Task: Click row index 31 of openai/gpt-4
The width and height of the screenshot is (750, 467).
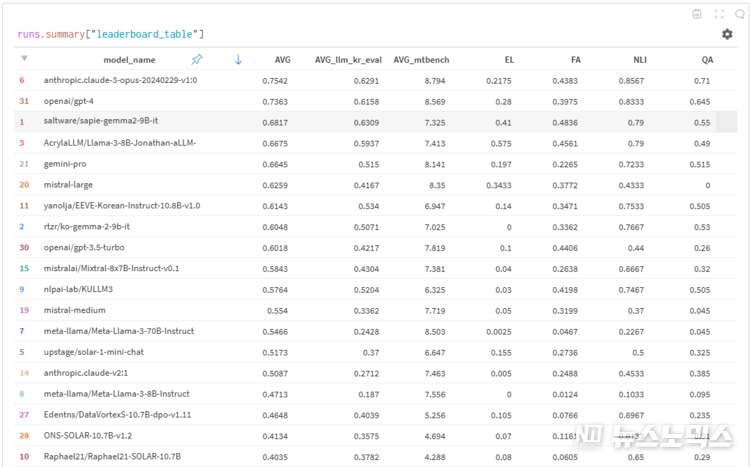Action: pos(24,101)
